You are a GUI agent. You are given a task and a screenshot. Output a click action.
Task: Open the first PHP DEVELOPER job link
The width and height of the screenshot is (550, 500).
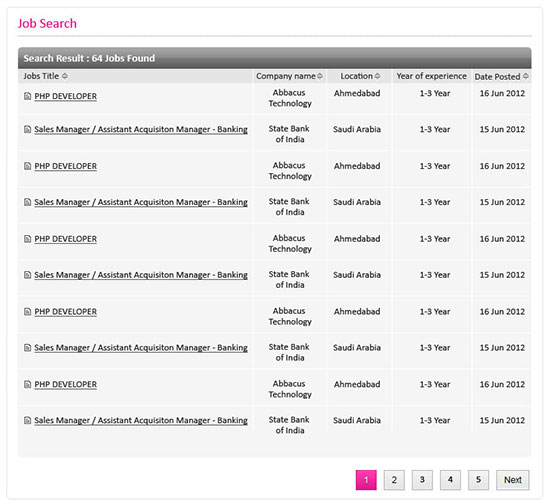tap(66, 96)
